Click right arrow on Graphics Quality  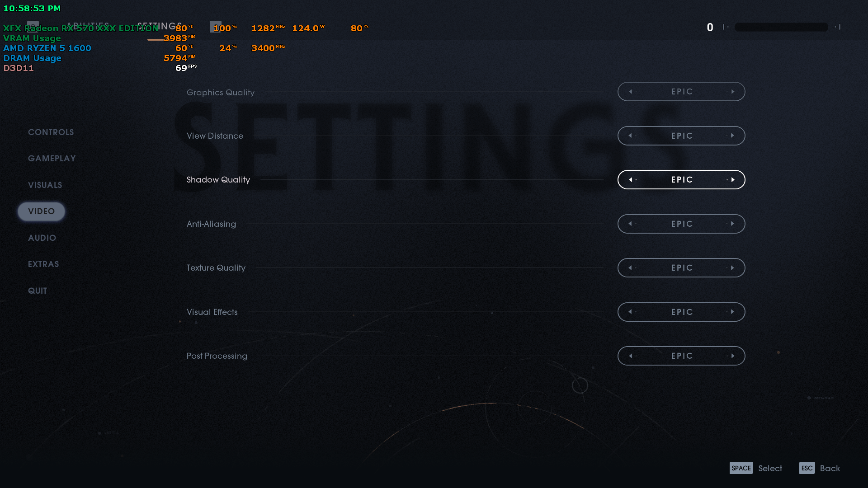pos(733,92)
